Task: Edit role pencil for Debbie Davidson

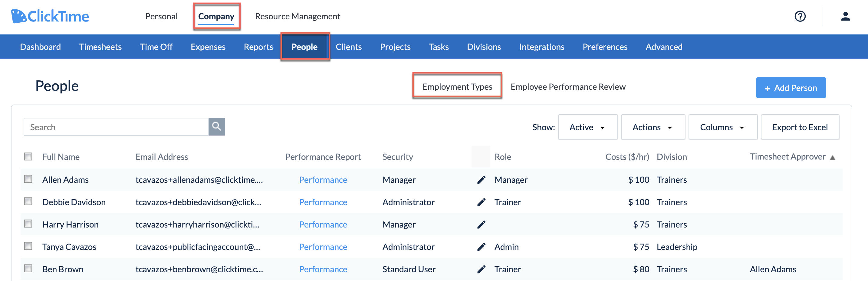Action: click(x=481, y=202)
